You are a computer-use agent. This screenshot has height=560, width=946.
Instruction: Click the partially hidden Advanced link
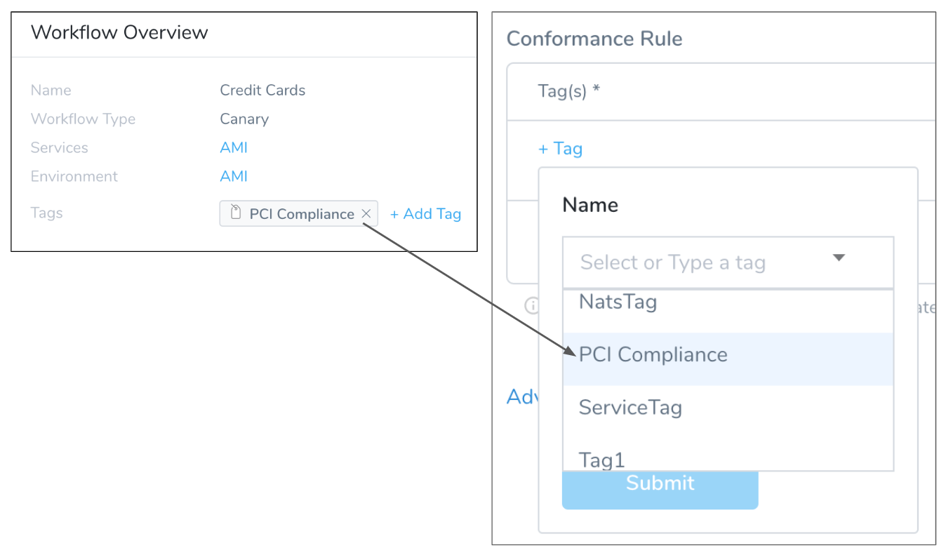pyautogui.click(x=522, y=397)
